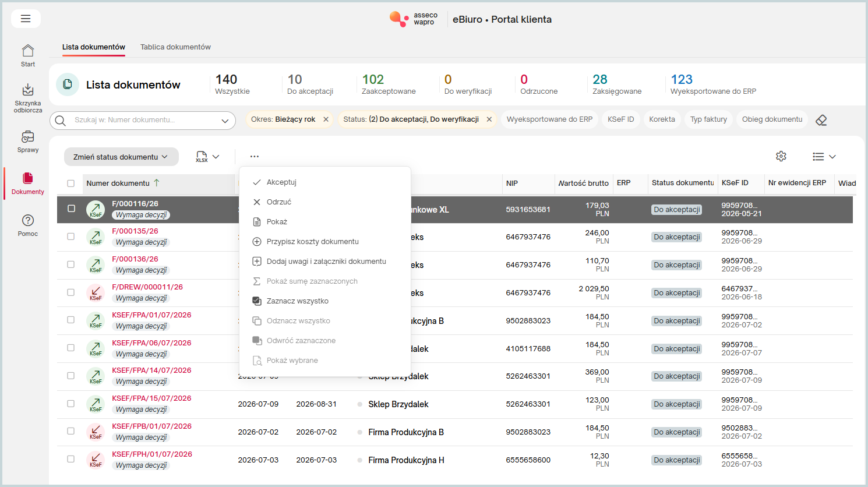
Task: Choose Akceptuj from the menu
Action: click(x=325, y=182)
